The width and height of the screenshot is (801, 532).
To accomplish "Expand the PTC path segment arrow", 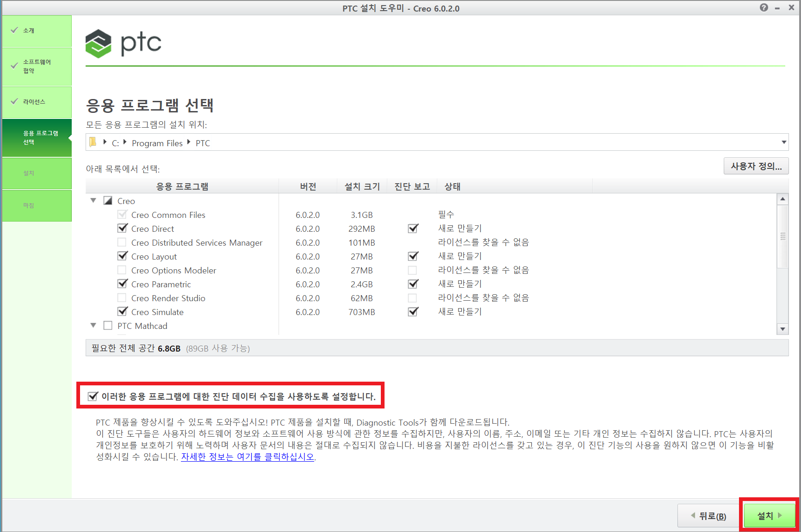I will pos(189,142).
